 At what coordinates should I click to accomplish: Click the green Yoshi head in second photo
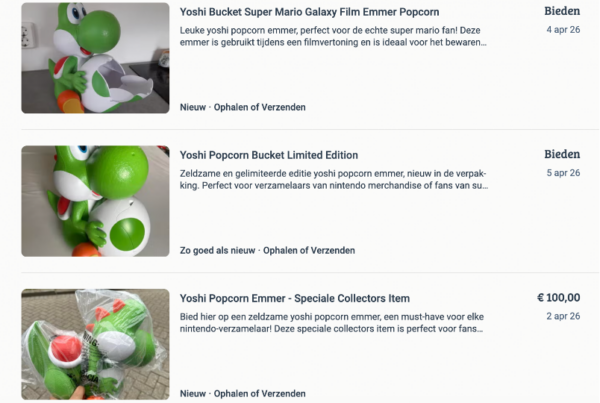pos(118,172)
